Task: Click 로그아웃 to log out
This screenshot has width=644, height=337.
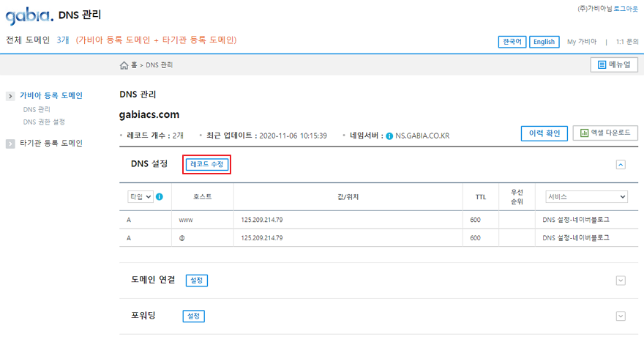Action: click(x=626, y=9)
